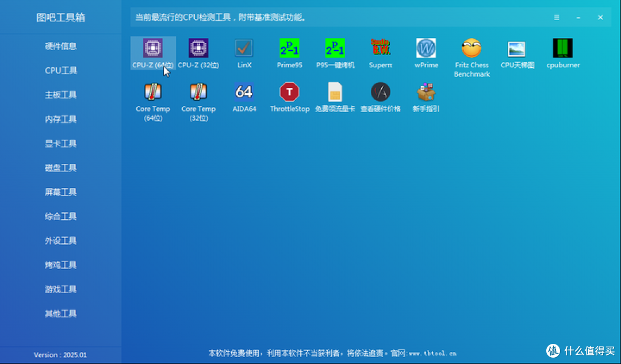The width and height of the screenshot is (621, 364).
Task: Select 烤鸡工具 in the sidebar
Action: (x=60, y=265)
